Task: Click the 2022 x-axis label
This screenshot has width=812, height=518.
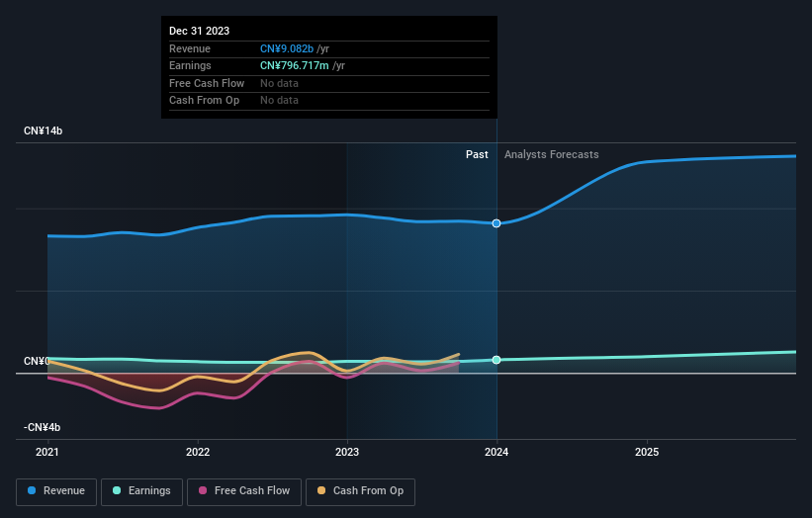Action: (198, 453)
